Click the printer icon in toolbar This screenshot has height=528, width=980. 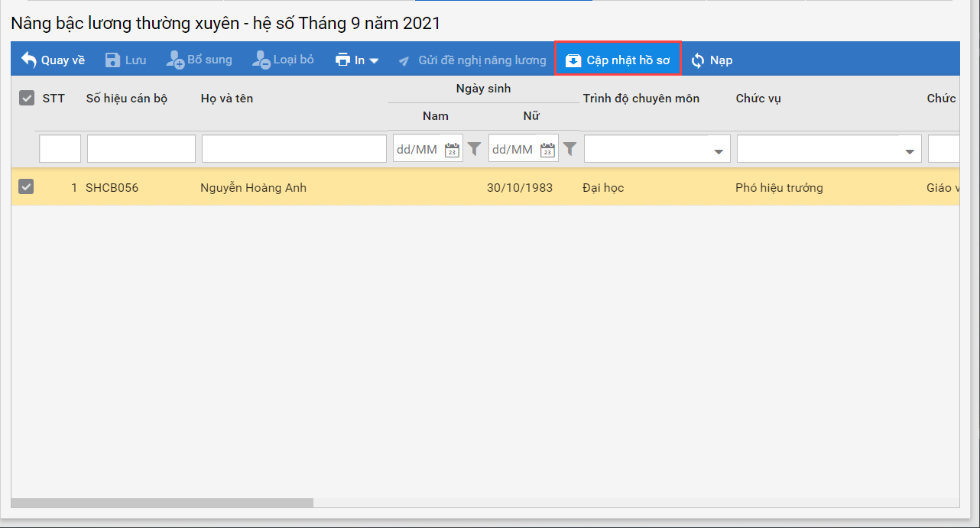343,60
